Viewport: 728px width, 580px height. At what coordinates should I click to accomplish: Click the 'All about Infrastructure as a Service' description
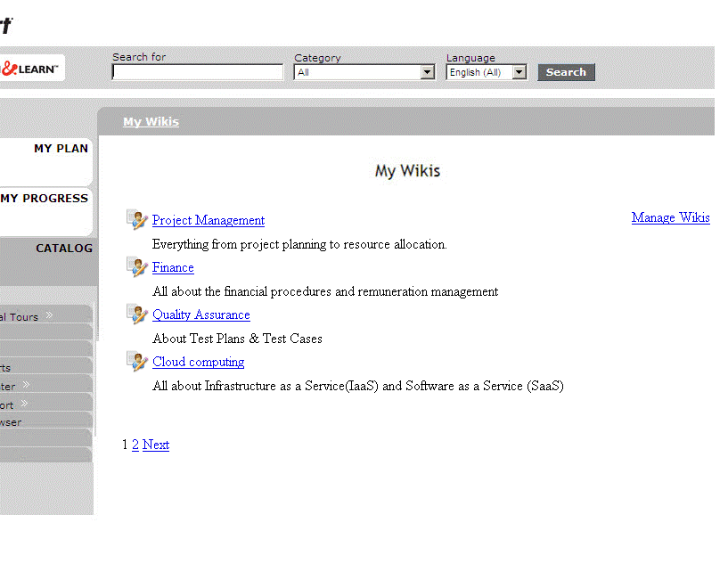358,386
